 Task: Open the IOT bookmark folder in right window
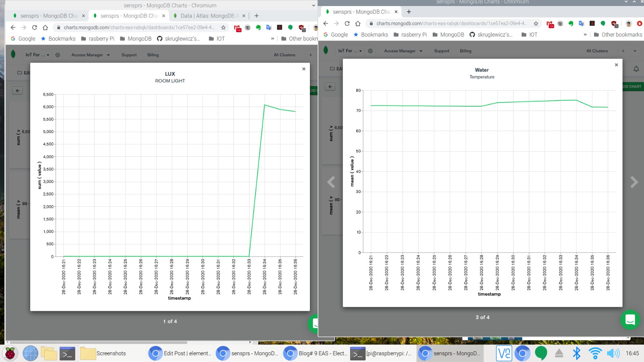(x=529, y=35)
